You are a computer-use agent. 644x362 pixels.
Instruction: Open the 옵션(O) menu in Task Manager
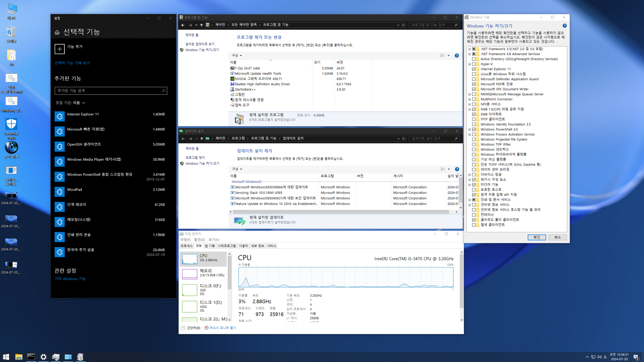[199, 240]
